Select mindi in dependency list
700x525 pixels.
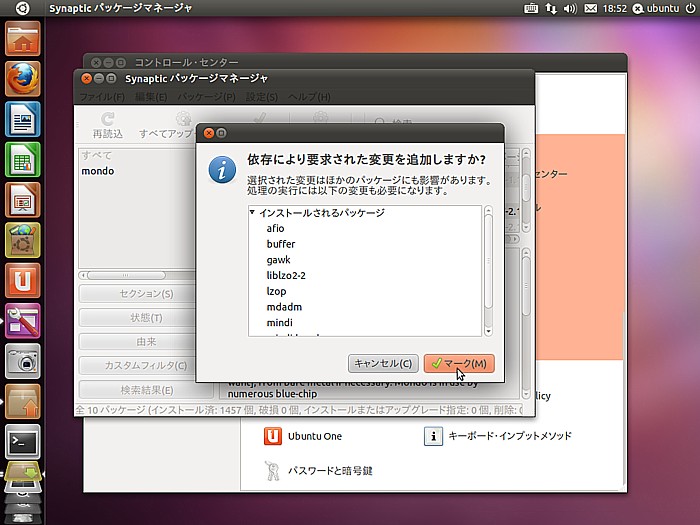[x=279, y=323]
